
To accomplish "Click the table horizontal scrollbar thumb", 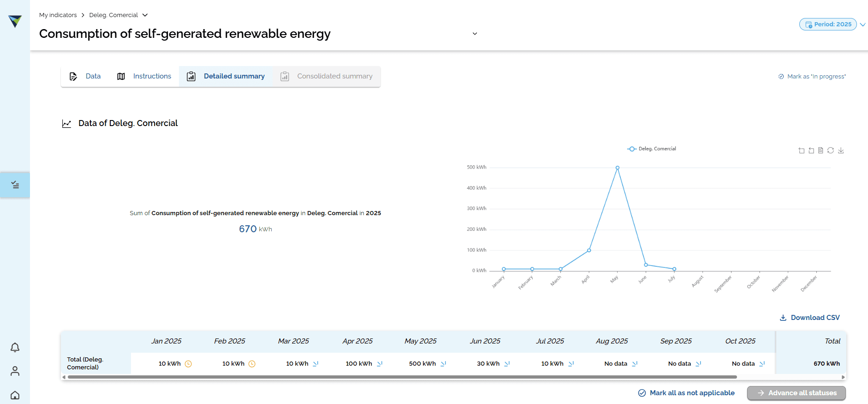I will (x=402, y=377).
